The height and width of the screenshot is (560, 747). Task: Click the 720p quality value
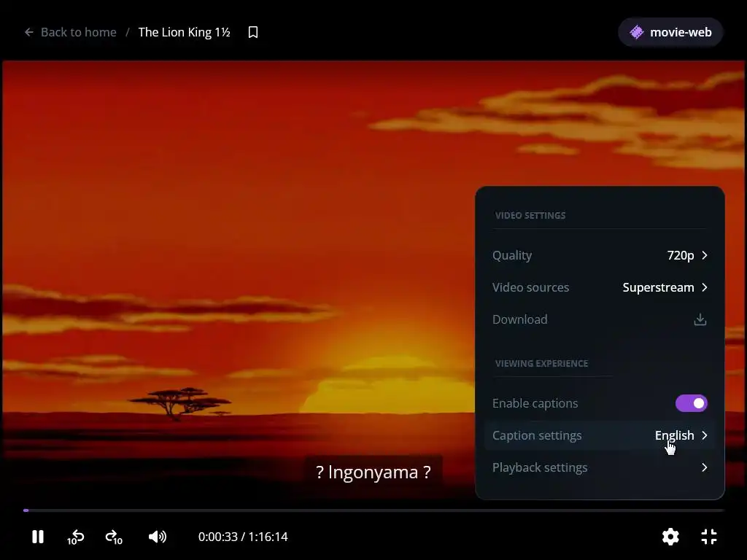pos(681,255)
